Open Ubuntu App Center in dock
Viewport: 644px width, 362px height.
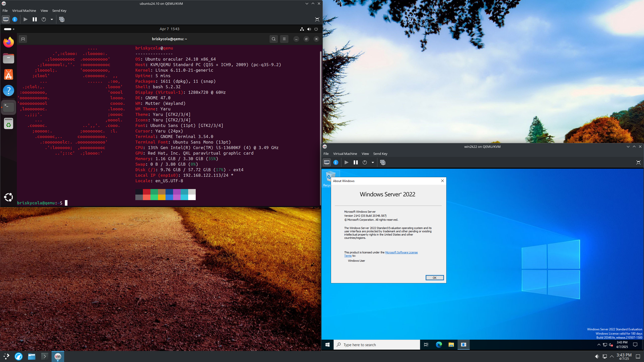click(x=9, y=75)
